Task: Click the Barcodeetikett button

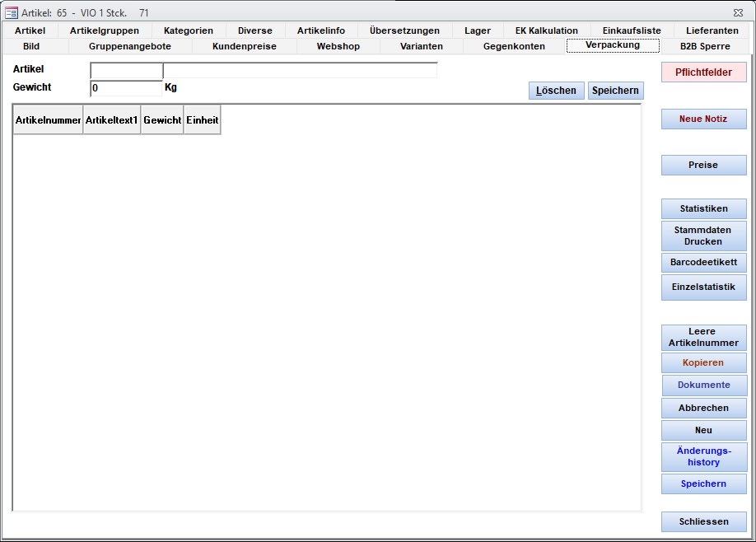Action: [x=703, y=263]
